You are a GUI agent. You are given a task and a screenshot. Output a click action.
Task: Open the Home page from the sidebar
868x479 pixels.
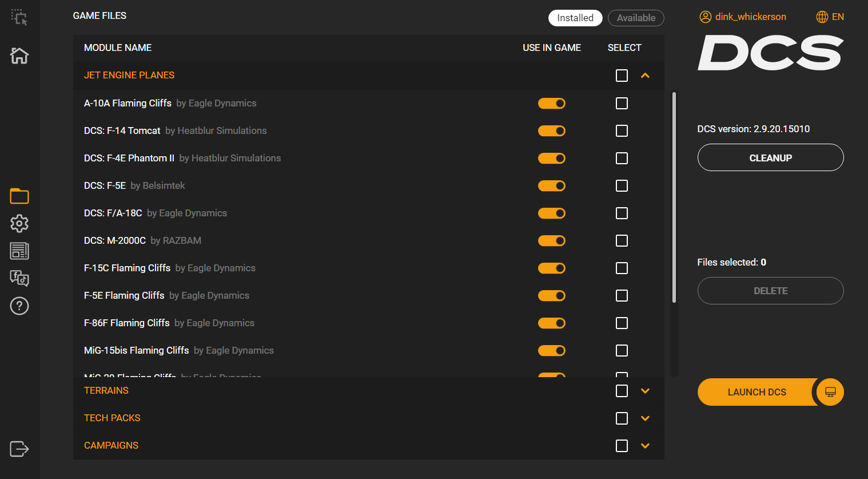click(x=19, y=56)
